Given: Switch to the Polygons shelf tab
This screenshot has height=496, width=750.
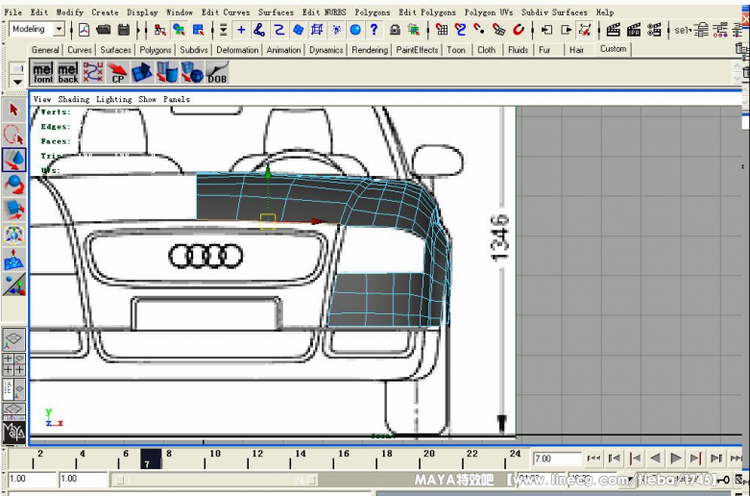Looking at the screenshot, I should (155, 50).
